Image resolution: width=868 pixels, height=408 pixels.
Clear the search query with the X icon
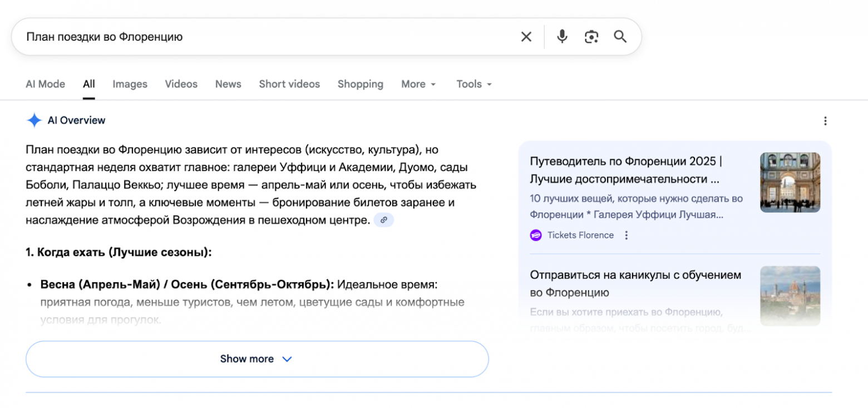pyautogui.click(x=526, y=37)
